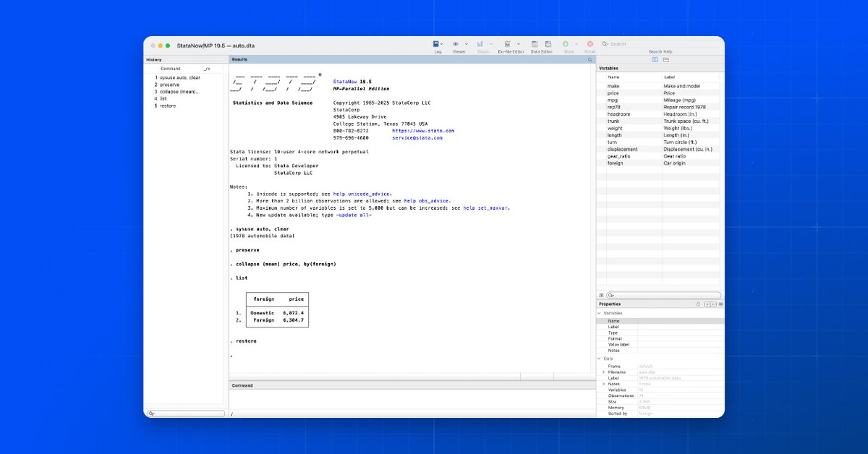This screenshot has height=454, width=868.
Task: Click the 'update all' link
Action: coord(354,215)
